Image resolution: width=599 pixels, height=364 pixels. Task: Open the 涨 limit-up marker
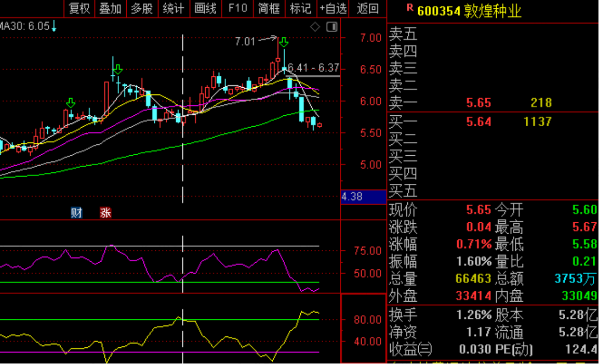(105, 212)
